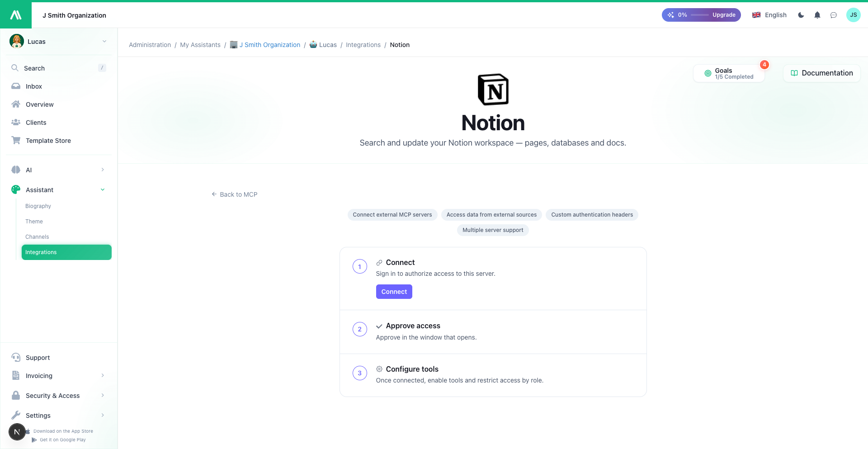
Task: Click the UK flag language icon
Action: [756, 15]
